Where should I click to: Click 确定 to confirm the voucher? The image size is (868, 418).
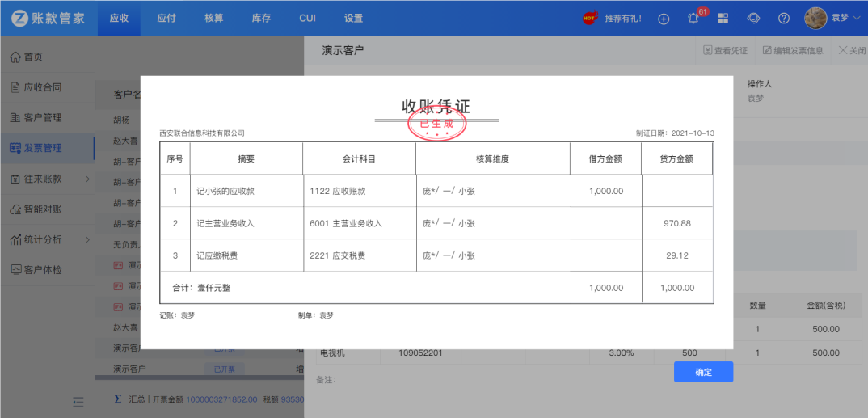[x=703, y=372]
